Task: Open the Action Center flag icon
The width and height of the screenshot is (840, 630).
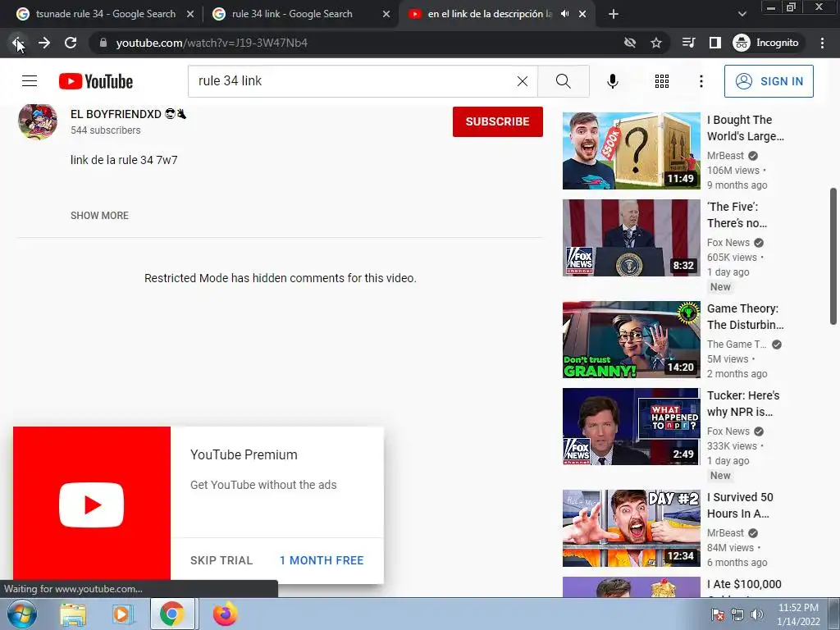Action: point(718,614)
